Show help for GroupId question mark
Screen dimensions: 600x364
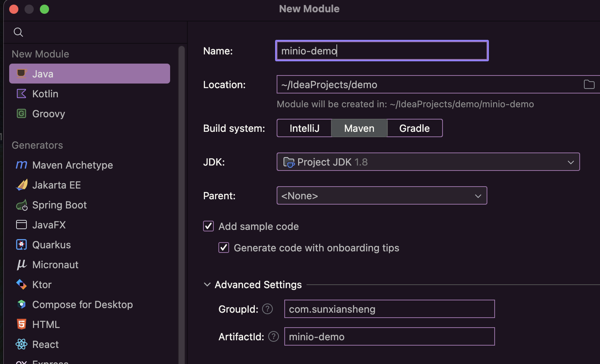tap(267, 309)
